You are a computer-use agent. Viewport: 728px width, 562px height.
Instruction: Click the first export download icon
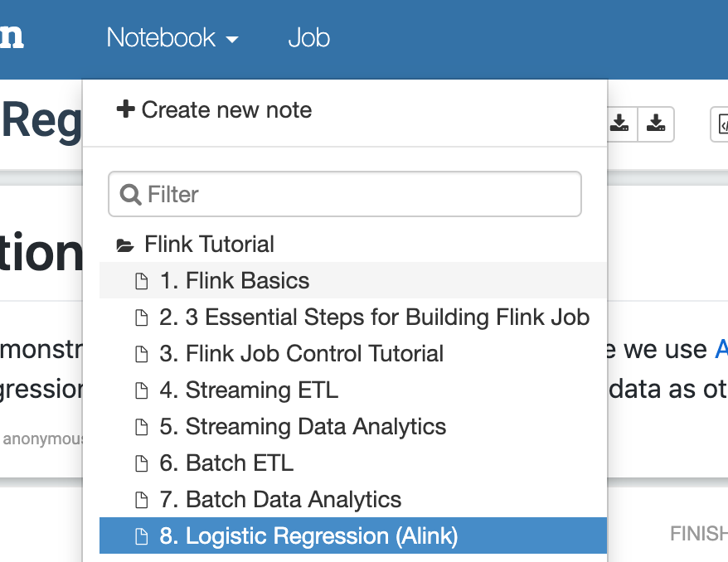click(x=619, y=124)
